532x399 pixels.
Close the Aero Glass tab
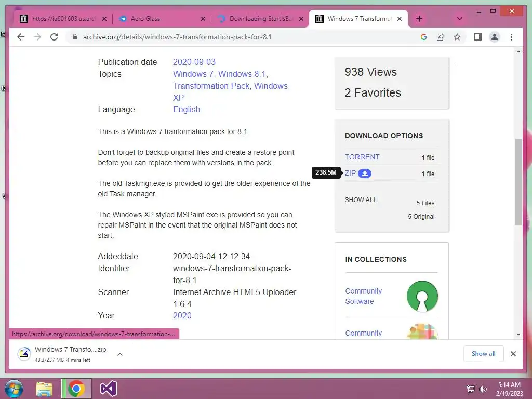click(x=203, y=19)
